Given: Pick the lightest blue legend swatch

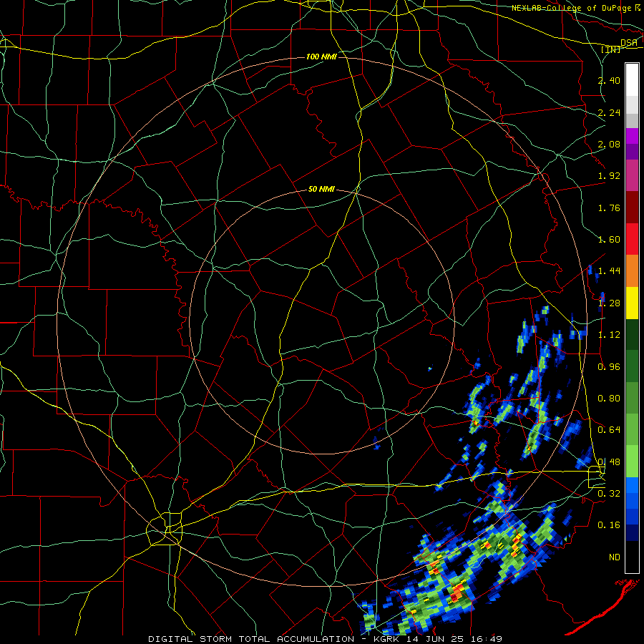Looking at the screenshot, I should click(x=632, y=485).
